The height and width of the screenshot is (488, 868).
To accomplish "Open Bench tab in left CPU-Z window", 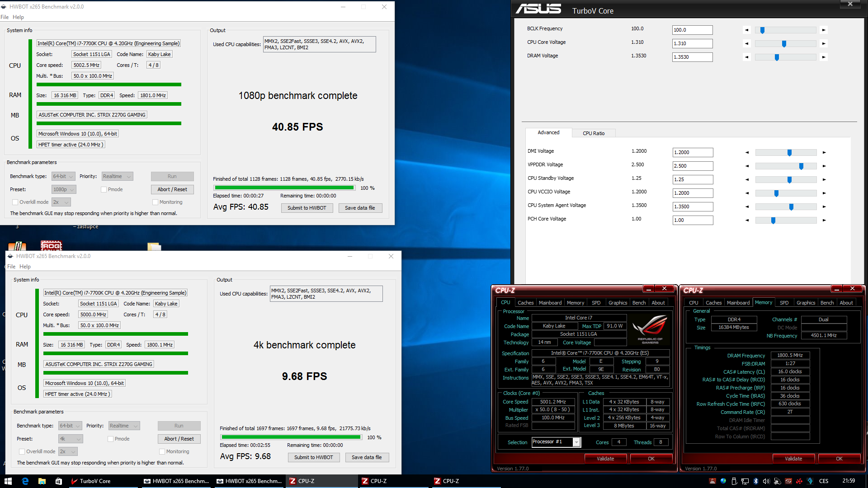I will [x=639, y=303].
